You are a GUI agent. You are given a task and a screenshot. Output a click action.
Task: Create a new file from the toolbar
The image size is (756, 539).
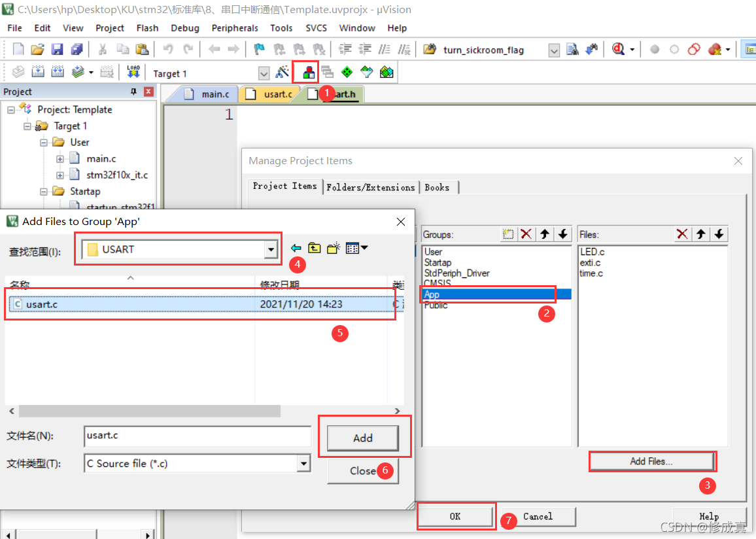click(x=18, y=49)
